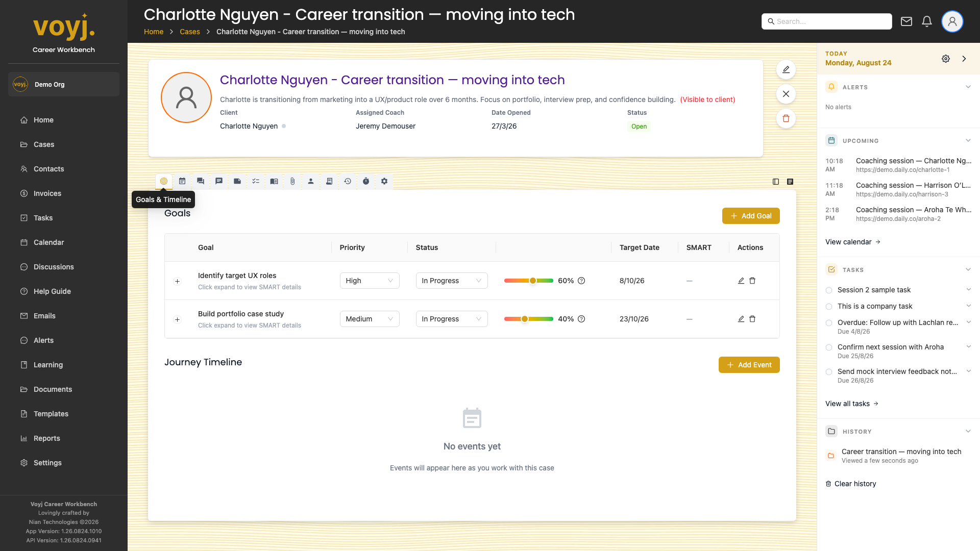Check off Confirm next session with Aroha
Viewport: 980px width, 551px height.
click(829, 347)
